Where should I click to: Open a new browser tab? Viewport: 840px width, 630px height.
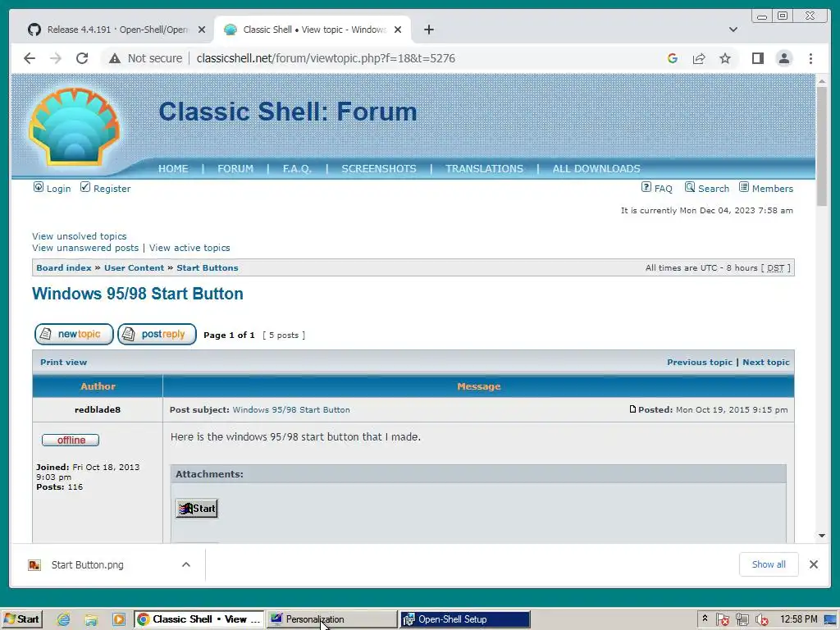[428, 30]
